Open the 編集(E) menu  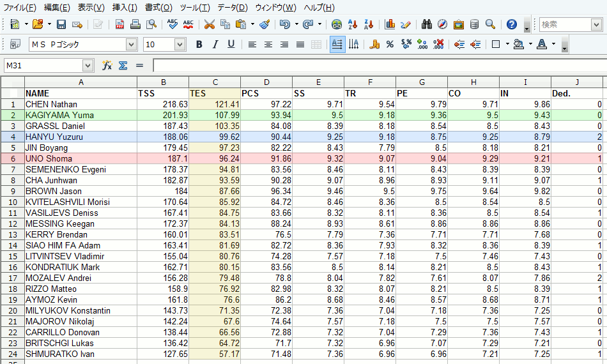click(57, 8)
